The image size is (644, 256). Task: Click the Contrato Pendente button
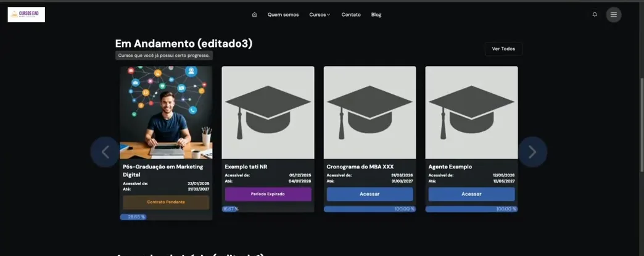(x=166, y=202)
